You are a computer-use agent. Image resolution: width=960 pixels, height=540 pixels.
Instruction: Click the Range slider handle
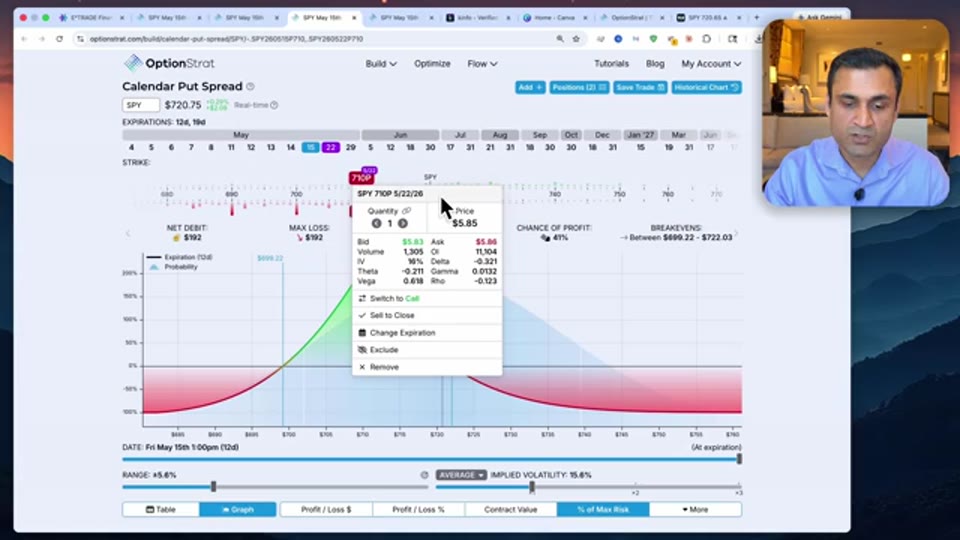213,487
